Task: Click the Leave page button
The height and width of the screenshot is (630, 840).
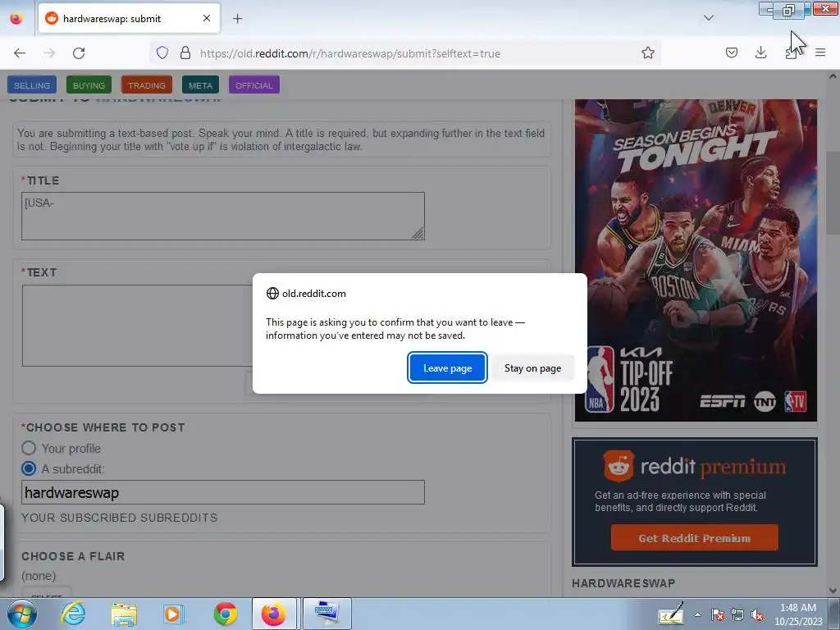Action: pos(447,368)
